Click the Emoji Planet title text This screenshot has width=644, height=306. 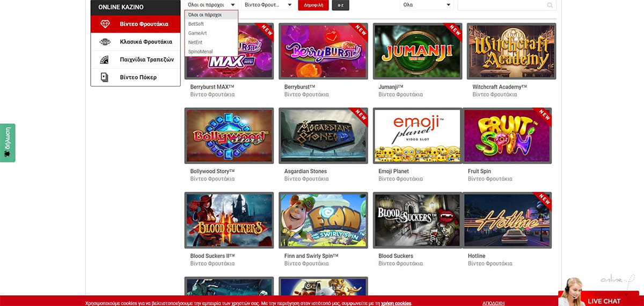tap(393, 172)
